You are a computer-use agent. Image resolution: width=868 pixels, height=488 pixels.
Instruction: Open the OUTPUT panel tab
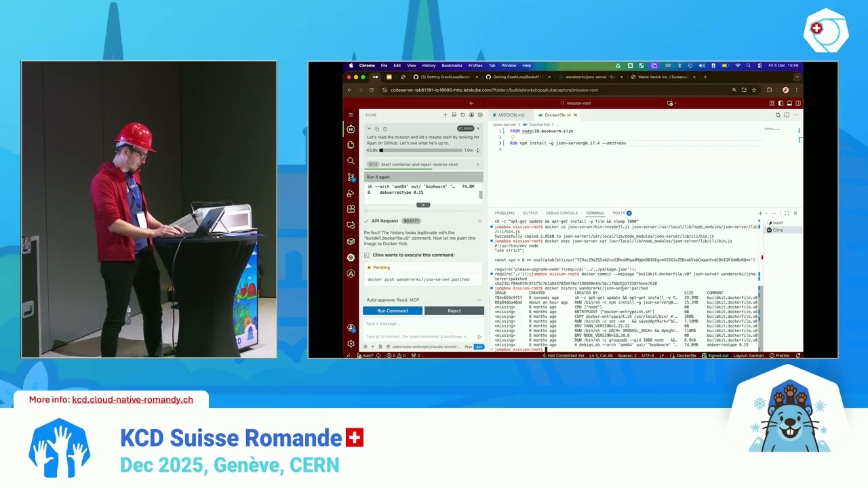[x=530, y=213]
